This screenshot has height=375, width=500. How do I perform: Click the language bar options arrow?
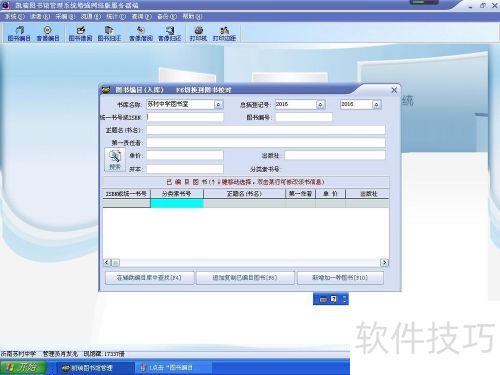[345, 299]
